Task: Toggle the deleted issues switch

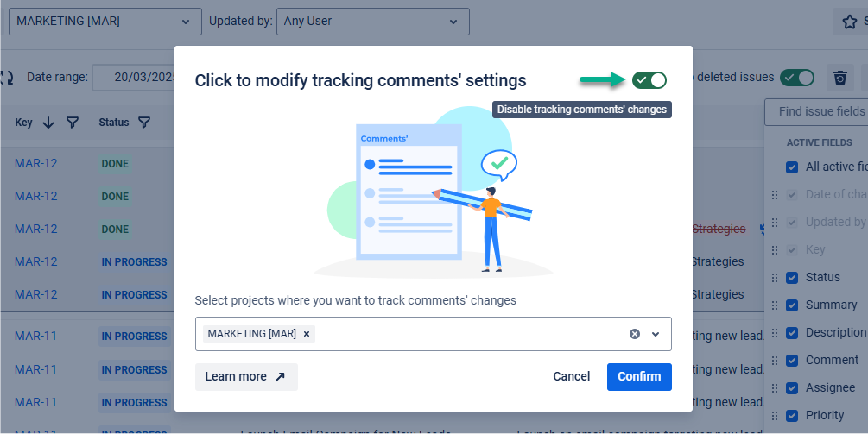Action: (x=796, y=78)
